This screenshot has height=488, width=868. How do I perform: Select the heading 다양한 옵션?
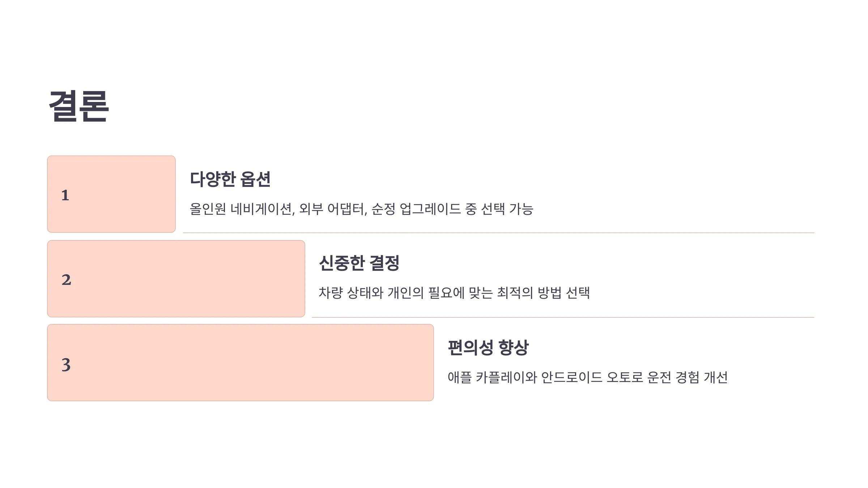click(x=230, y=179)
